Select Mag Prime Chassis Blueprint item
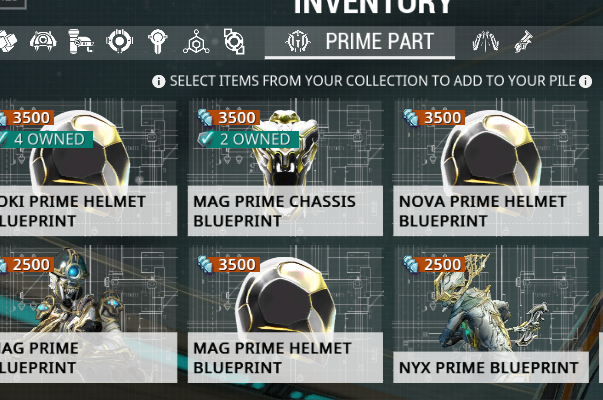This screenshot has width=603, height=400. pyautogui.click(x=285, y=168)
